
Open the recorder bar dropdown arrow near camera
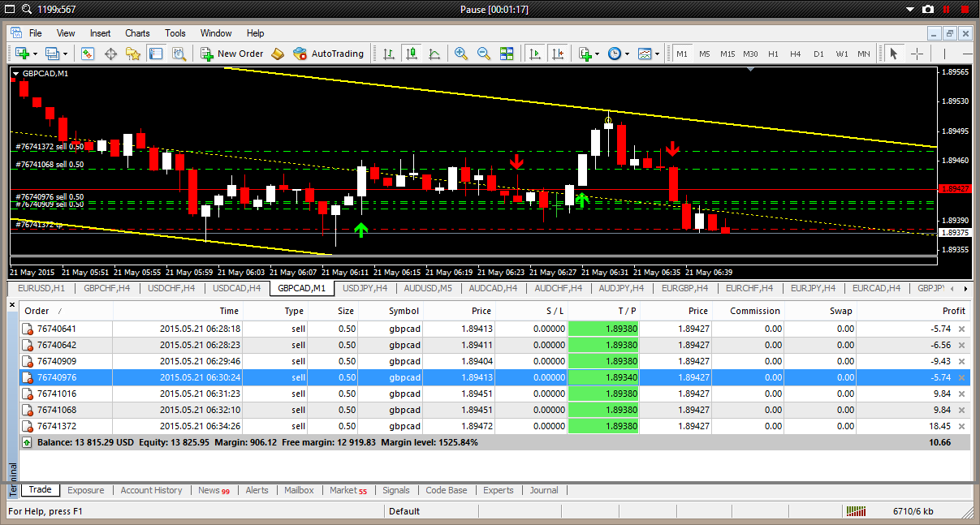coord(910,9)
